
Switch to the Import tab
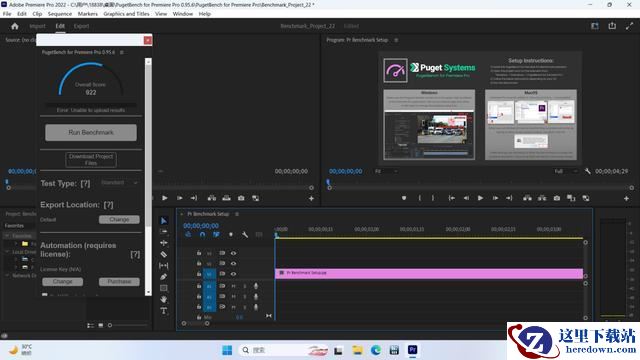tap(38, 26)
